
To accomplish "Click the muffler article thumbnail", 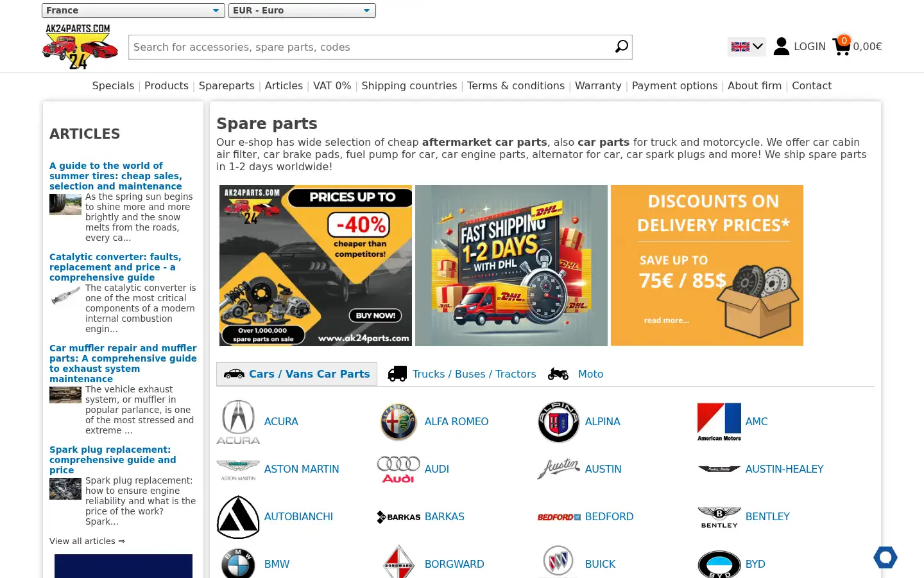I will pos(65,395).
